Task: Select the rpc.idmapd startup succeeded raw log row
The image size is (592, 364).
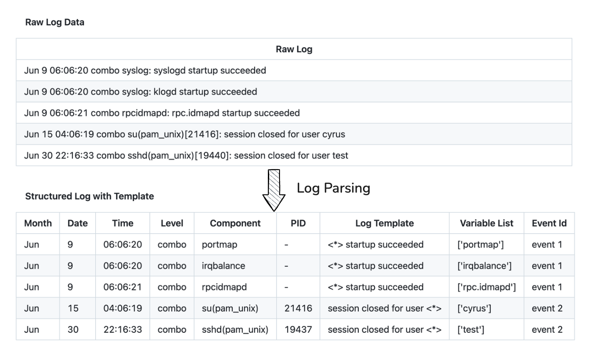Action: (162, 113)
